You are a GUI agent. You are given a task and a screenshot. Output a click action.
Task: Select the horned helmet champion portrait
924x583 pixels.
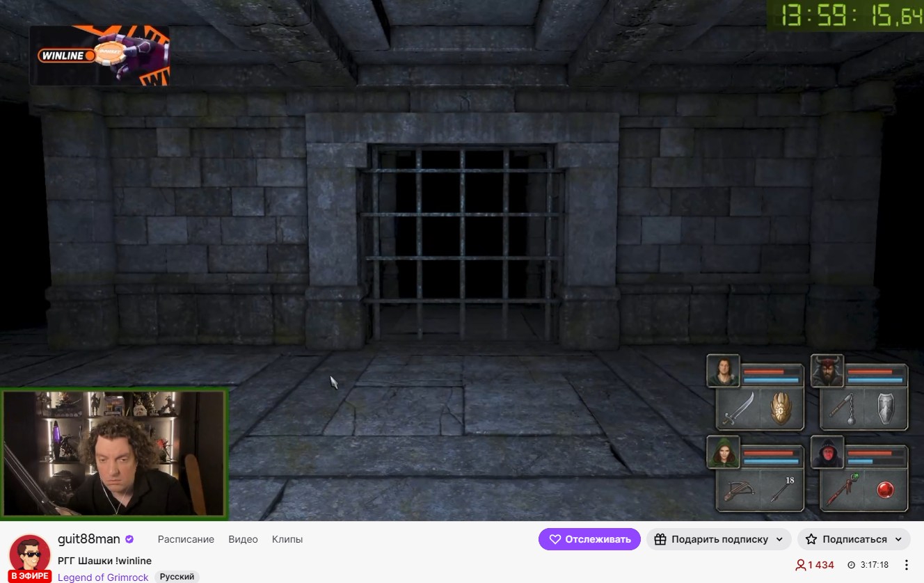point(827,371)
